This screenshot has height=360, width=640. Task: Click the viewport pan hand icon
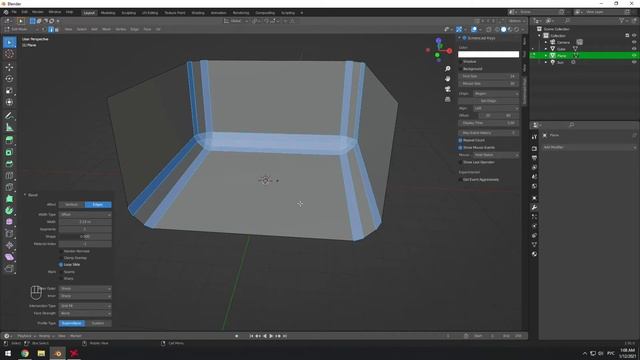448,78
